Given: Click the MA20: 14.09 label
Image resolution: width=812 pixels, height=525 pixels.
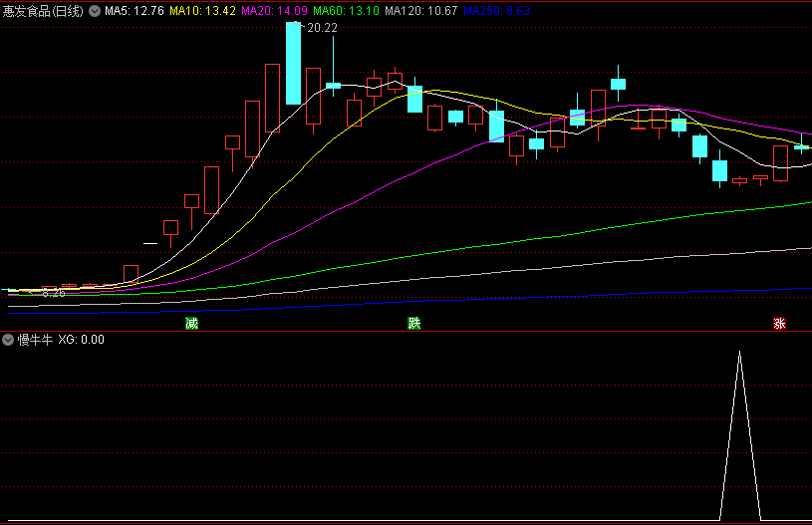Looking at the screenshot, I should click(274, 11).
